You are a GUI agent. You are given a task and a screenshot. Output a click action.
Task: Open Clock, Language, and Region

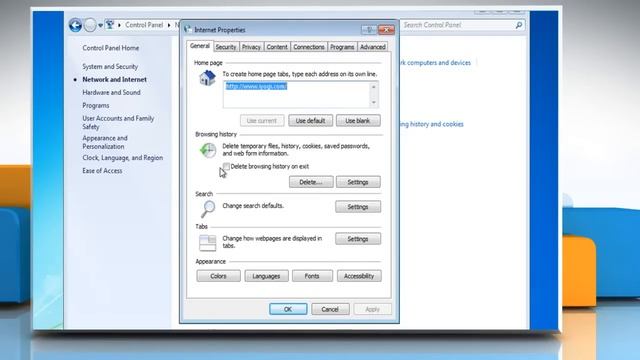coord(122,158)
